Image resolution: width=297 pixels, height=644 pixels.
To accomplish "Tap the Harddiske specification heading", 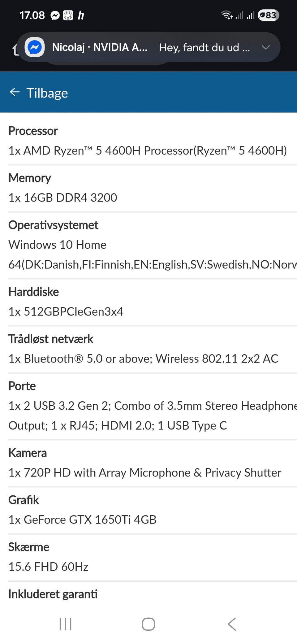I will pyautogui.click(x=34, y=292).
